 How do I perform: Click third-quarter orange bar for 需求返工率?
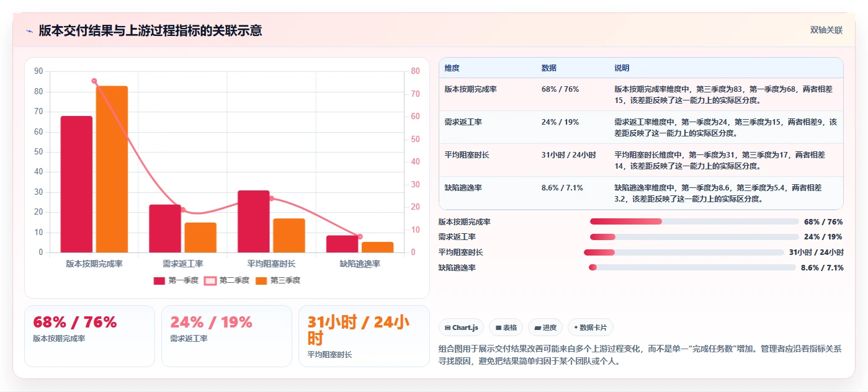[x=200, y=238]
